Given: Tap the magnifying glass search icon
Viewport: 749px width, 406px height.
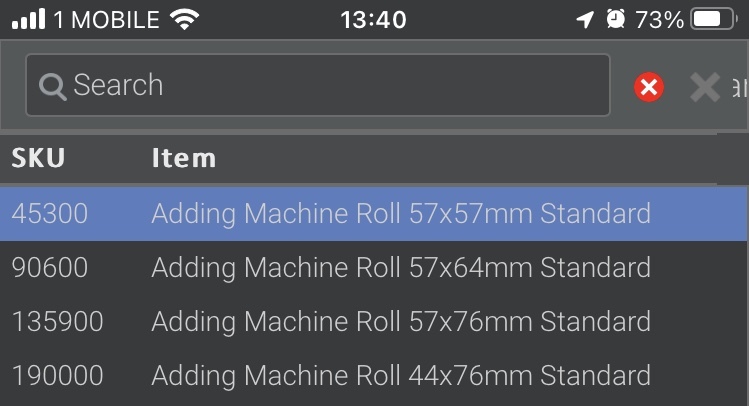Looking at the screenshot, I should (52, 87).
